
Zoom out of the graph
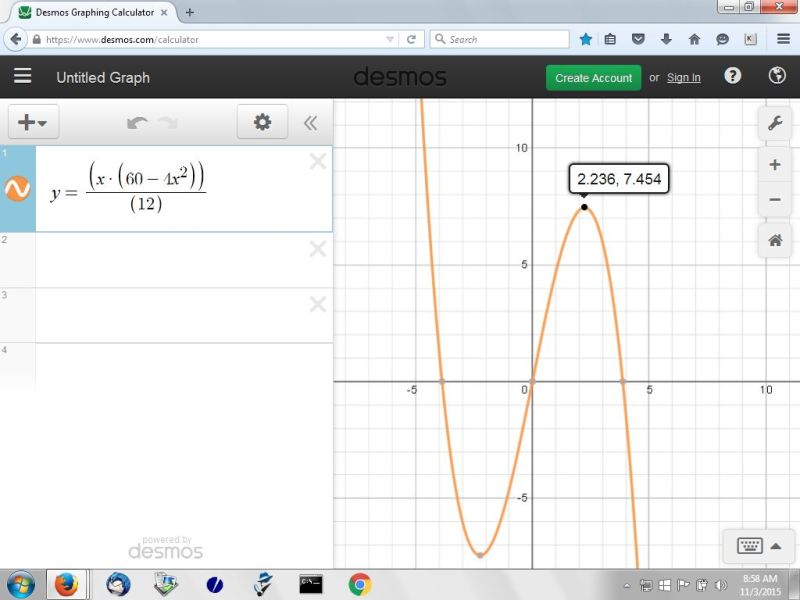(x=775, y=199)
